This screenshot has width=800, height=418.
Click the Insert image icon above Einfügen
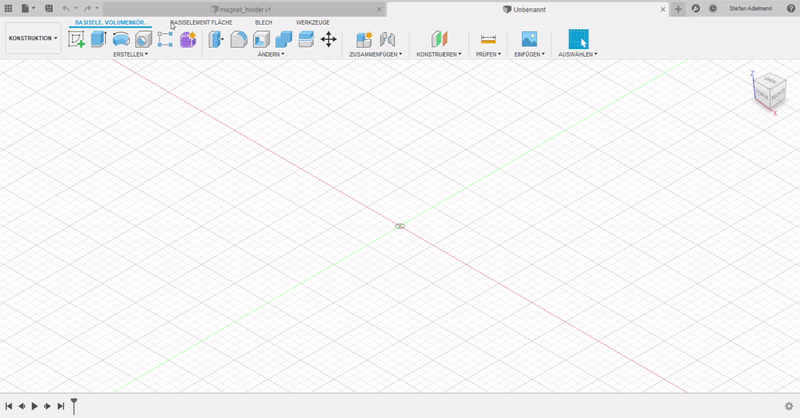pos(529,40)
